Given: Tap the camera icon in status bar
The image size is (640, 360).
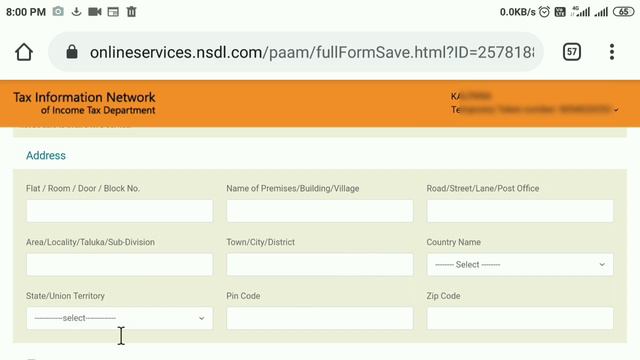Looking at the screenshot, I should click(58, 11).
